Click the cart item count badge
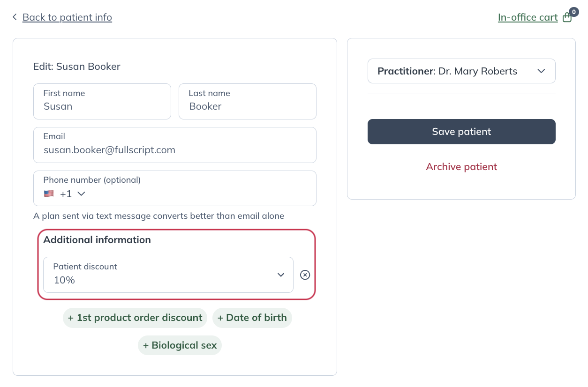Screen dimensions: 588x387 click(x=573, y=12)
